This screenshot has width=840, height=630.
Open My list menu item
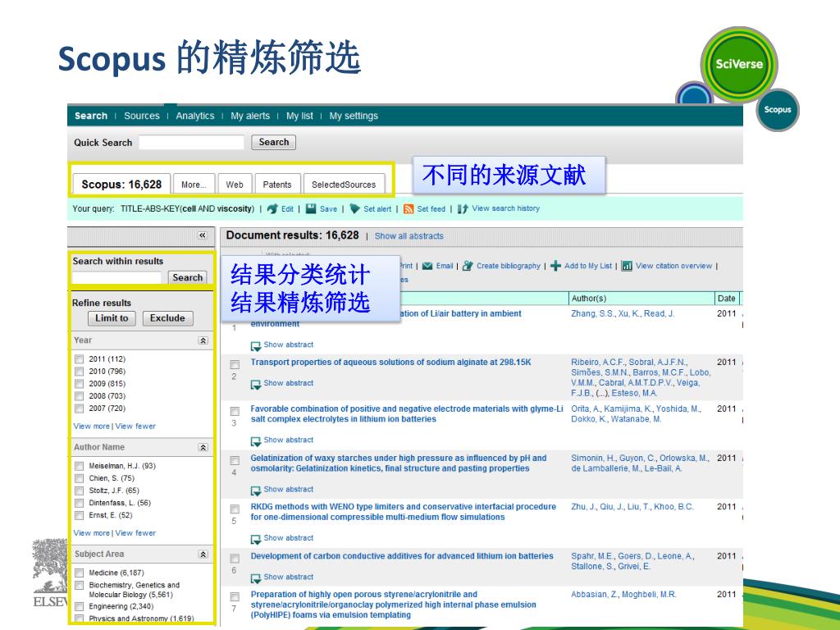[299, 116]
